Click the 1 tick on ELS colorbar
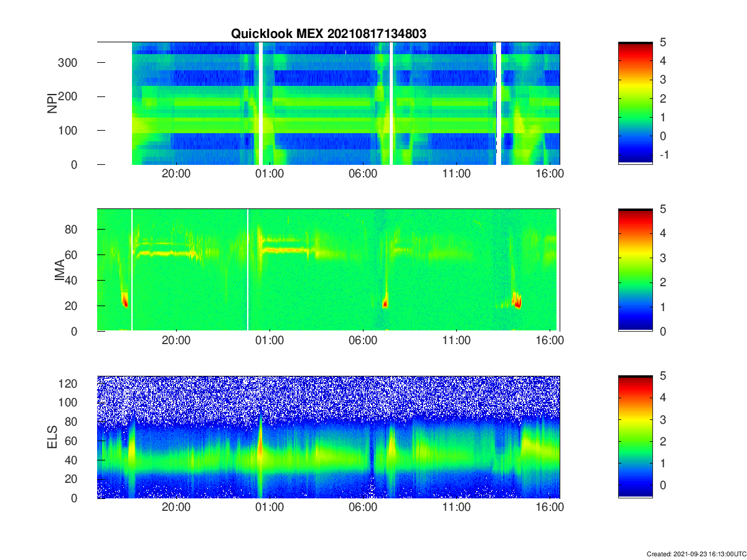The width and height of the screenshot is (747, 560). click(x=664, y=464)
